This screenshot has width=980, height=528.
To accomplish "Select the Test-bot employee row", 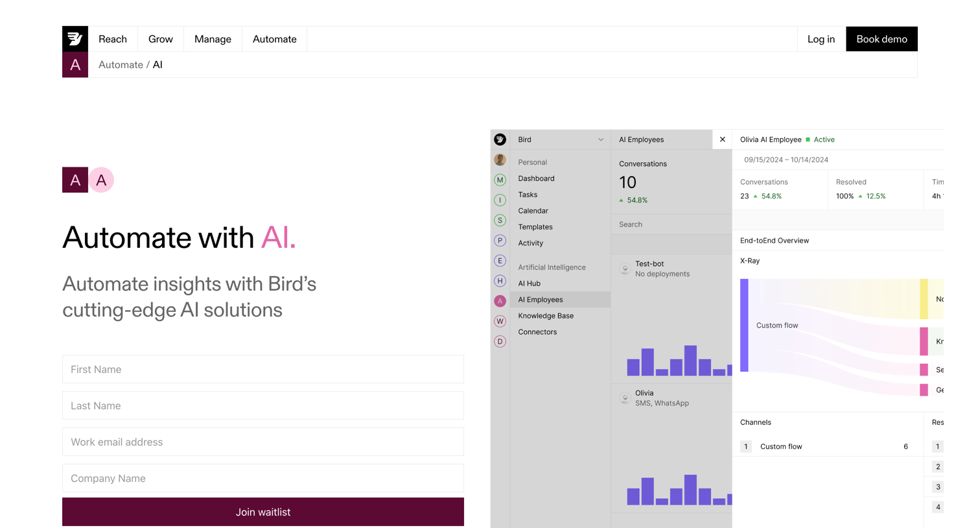I will point(671,269).
